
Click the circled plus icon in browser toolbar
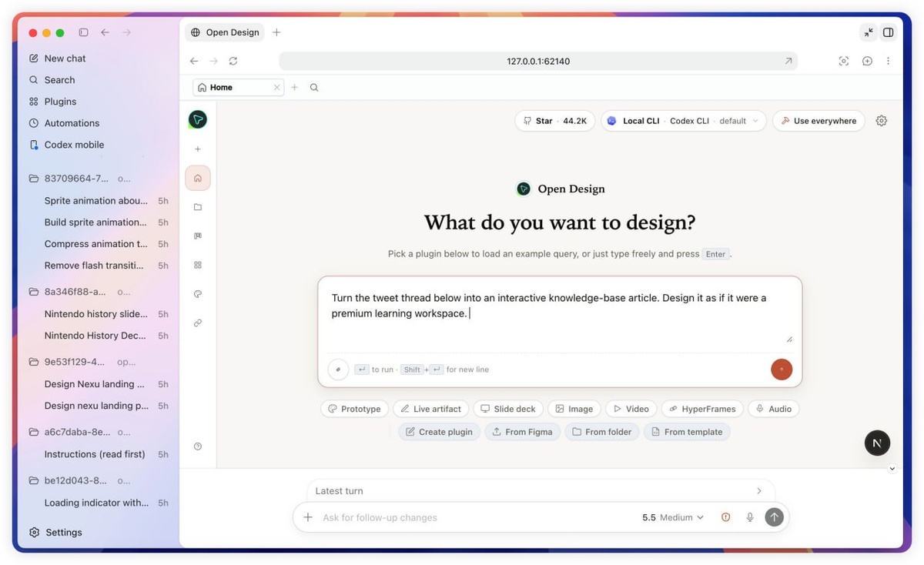pyautogui.click(x=867, y=61)
